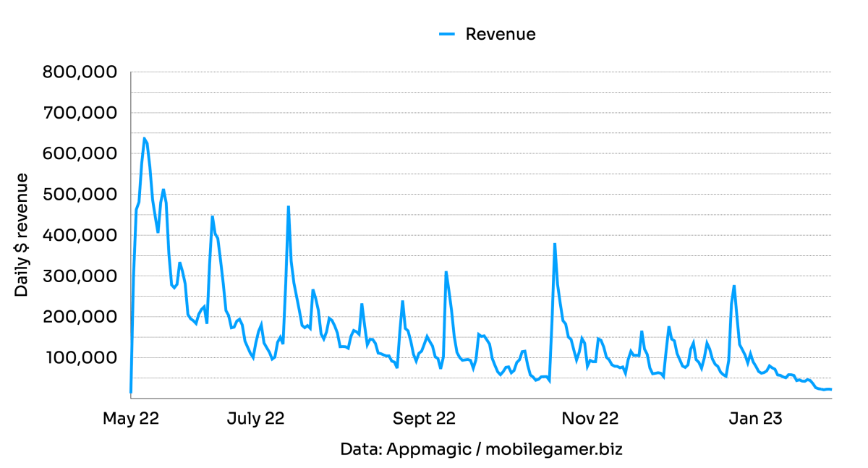Click the May 22 x-axis label
Viewport: 868px width, 468px height.
coord(131,418)
